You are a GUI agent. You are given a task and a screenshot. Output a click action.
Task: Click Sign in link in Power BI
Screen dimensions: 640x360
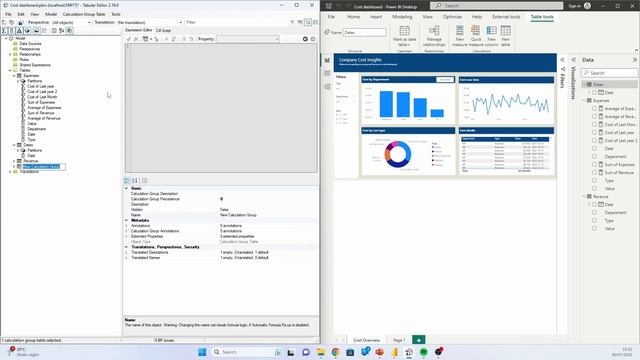[x=574, y=6]
